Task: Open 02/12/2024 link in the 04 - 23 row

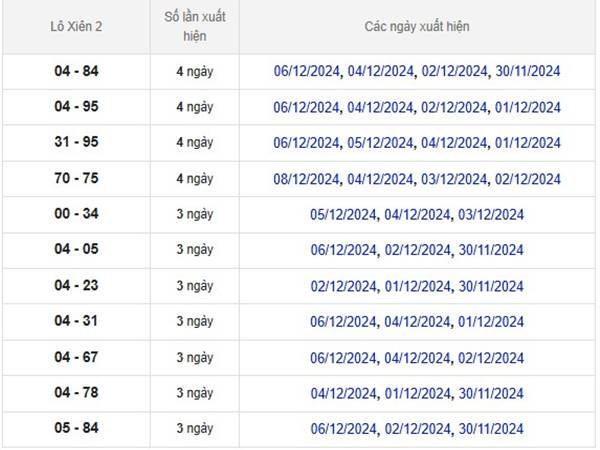Action: pyautogui.click(x=343, y=286)
